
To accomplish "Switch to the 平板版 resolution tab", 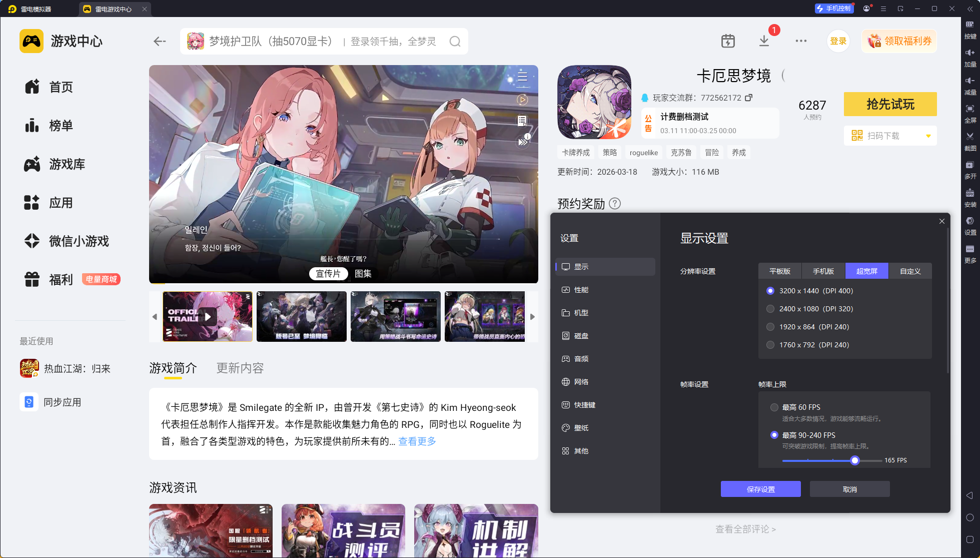I will click(x=780, y=271).
